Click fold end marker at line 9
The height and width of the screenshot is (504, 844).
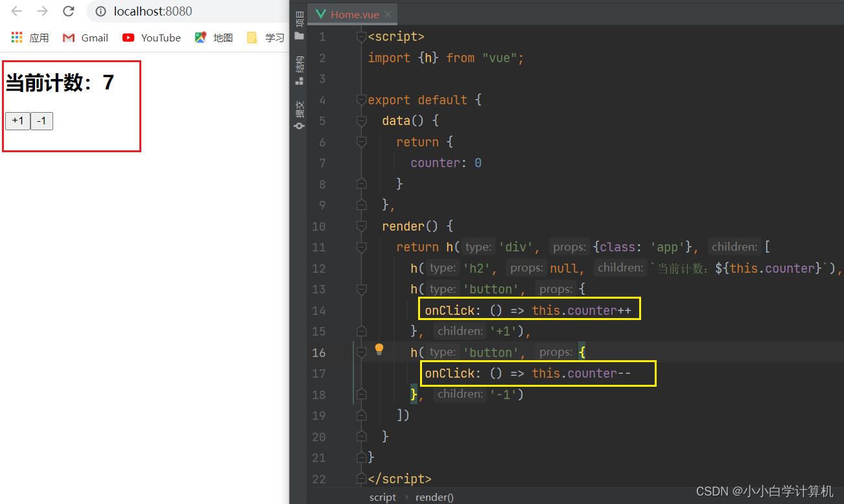tap(362, 205)
